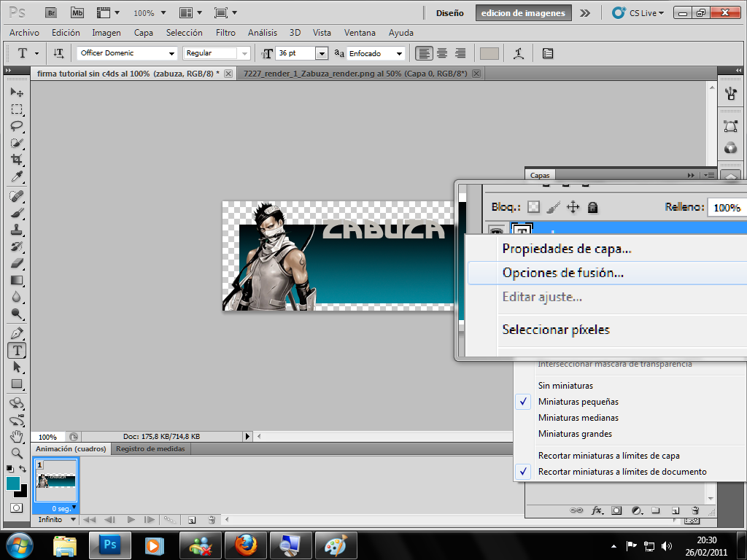Toggle lock transparent pixels
Image resolution: width=747 pixels, height=560 pixels.
point(533,207)
